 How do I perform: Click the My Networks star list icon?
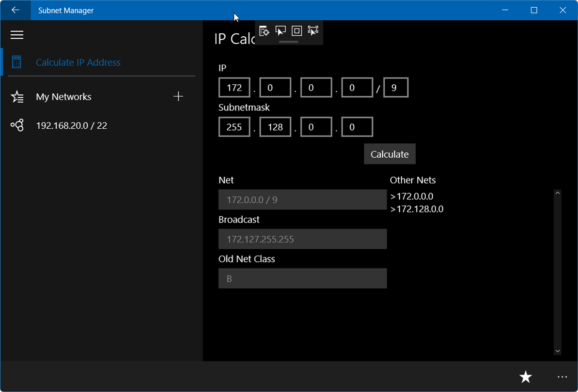(x=17, y=96)
